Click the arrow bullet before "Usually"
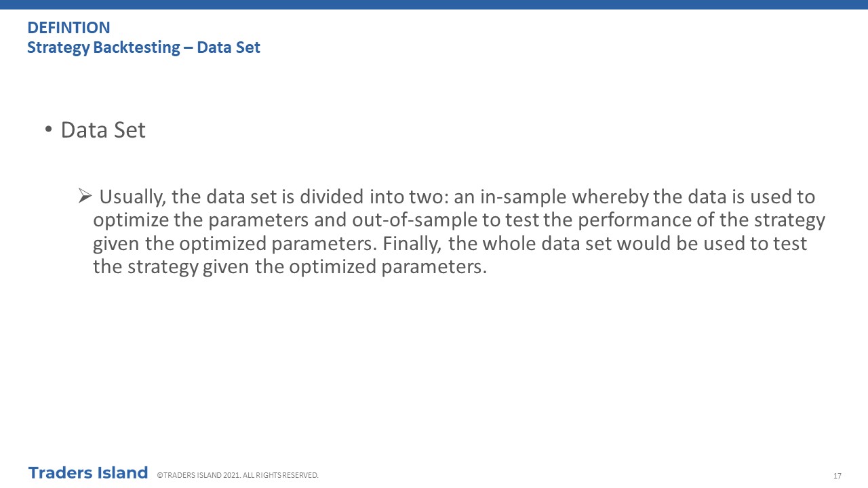 click(85, 197)
